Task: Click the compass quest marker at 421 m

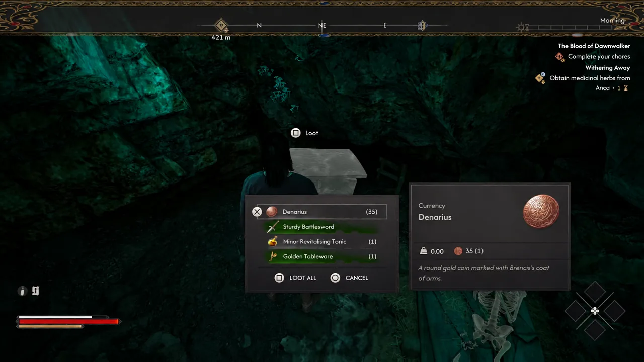Action: coord(221,25)
